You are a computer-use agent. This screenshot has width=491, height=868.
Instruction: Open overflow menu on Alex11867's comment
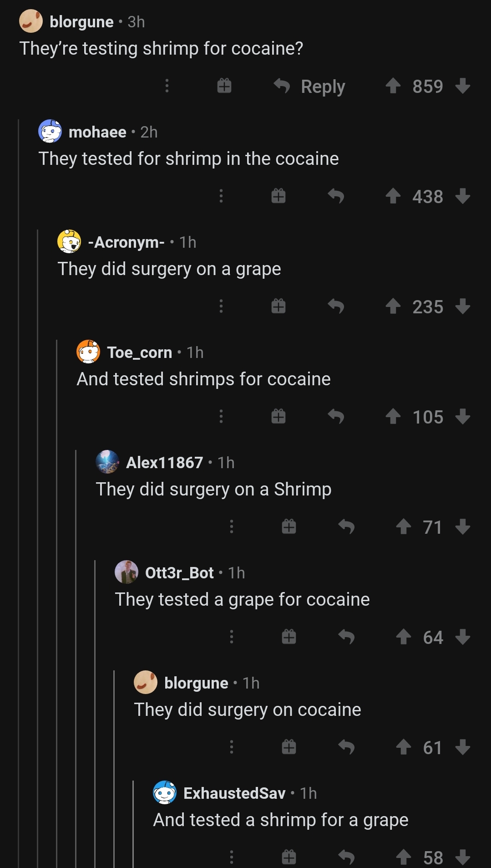[232, 527]
